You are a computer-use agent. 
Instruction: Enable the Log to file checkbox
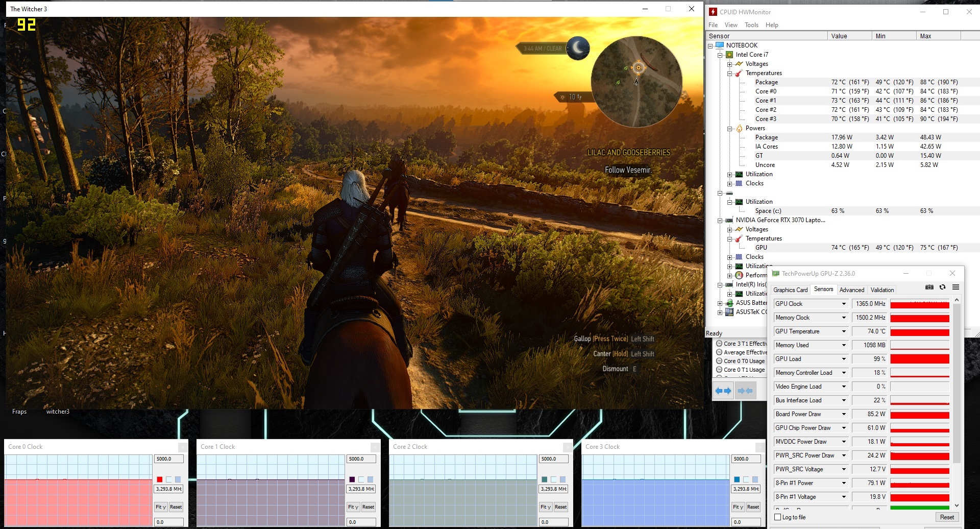coord(778,517)
